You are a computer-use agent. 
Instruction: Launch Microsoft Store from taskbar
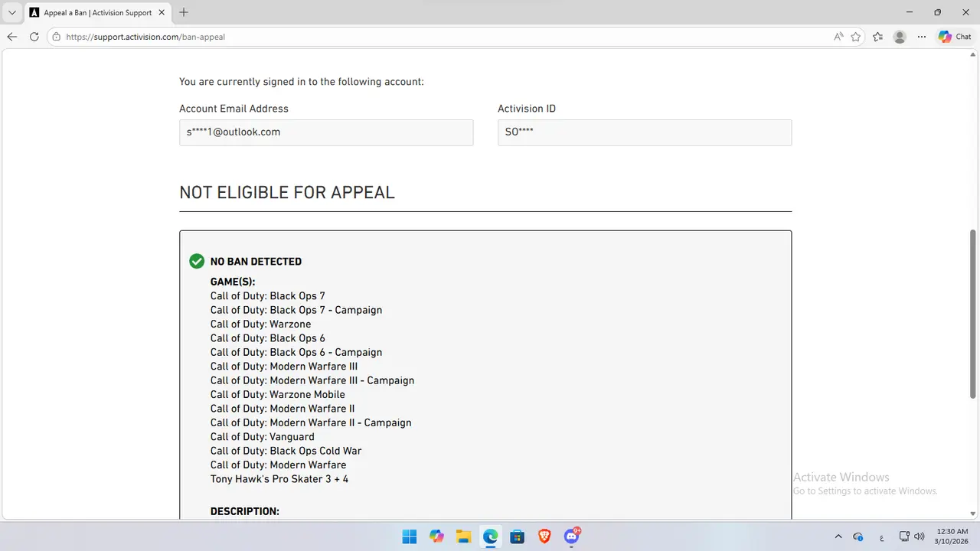coord(517,536)
